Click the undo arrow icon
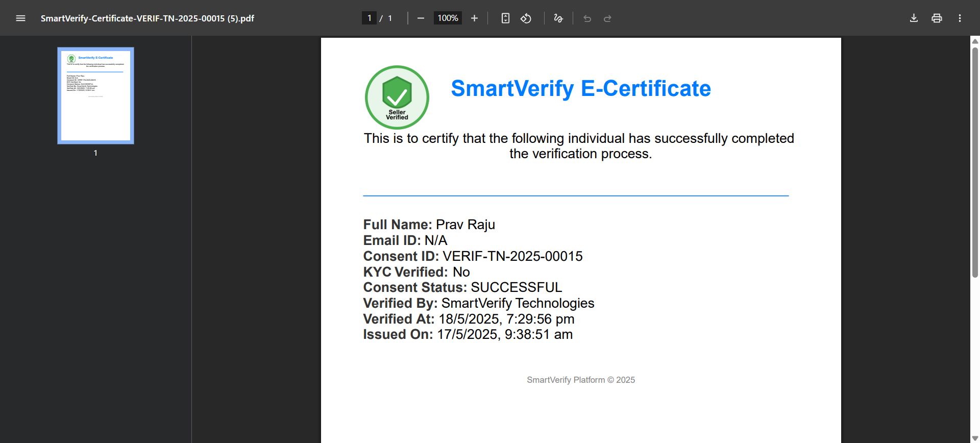 [x=587, y=18]
